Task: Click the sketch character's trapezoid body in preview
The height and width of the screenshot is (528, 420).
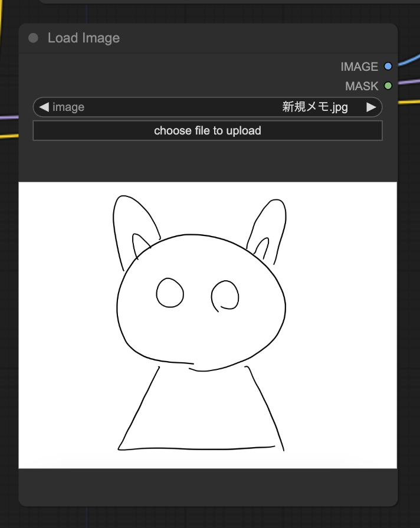Action: click(201, 413)
